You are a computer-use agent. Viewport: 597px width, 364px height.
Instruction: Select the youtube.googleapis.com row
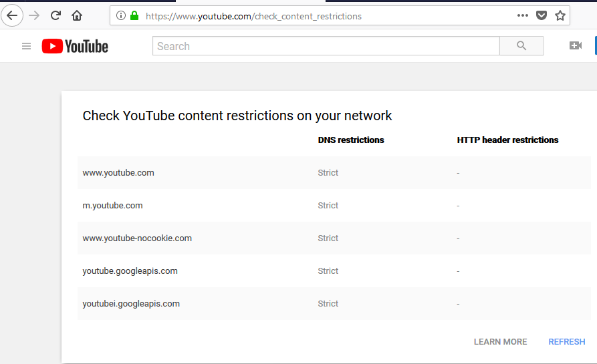334,270
